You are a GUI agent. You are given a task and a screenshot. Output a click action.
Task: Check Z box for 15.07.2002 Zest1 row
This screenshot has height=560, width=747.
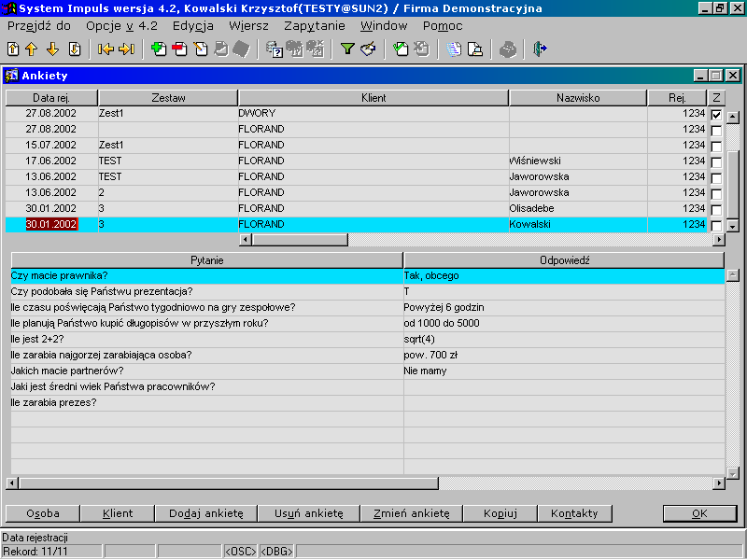tap(716, 147)
